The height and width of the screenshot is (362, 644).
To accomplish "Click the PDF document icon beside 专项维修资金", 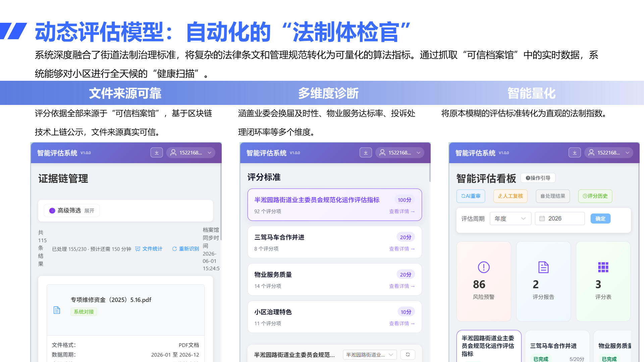I will pyautogui.click(x=57, y=310).
